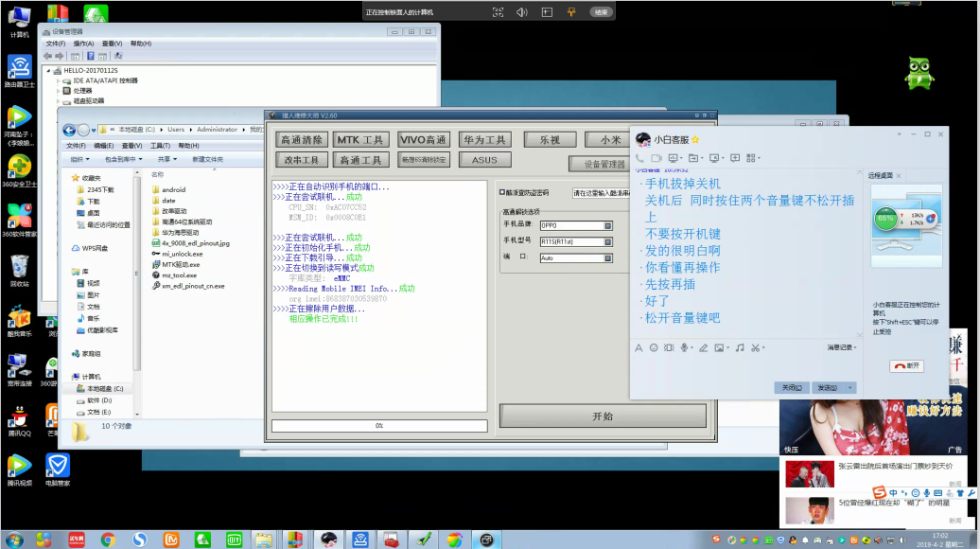Open 操作 menu in Device Manager

point(83,44)
